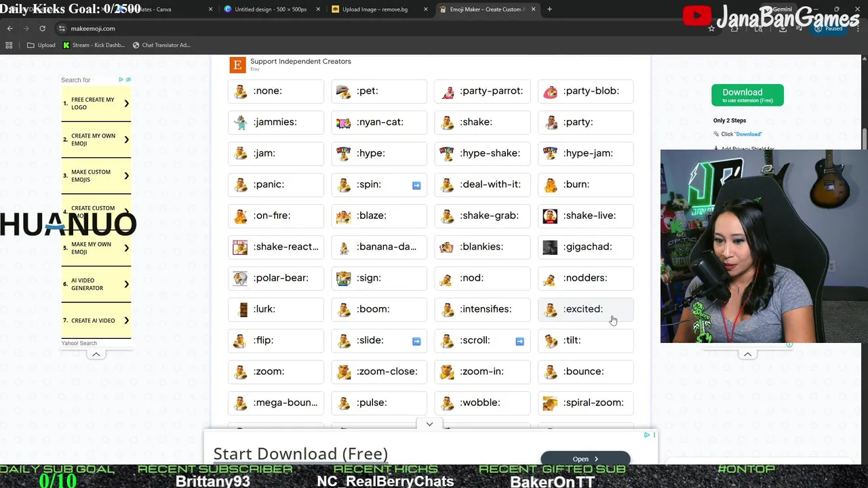
Task: Click the Open button in bottom ad
Action: click(585, 459)
